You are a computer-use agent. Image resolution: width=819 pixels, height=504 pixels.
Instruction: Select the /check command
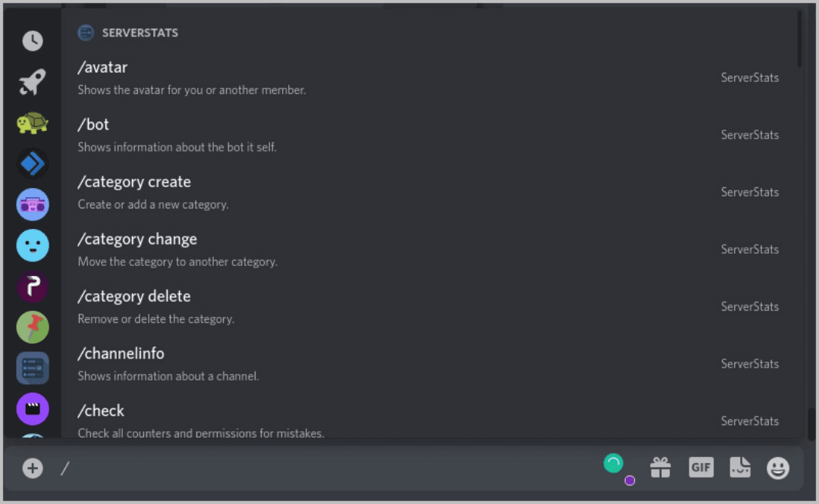[x=101, y=411]
